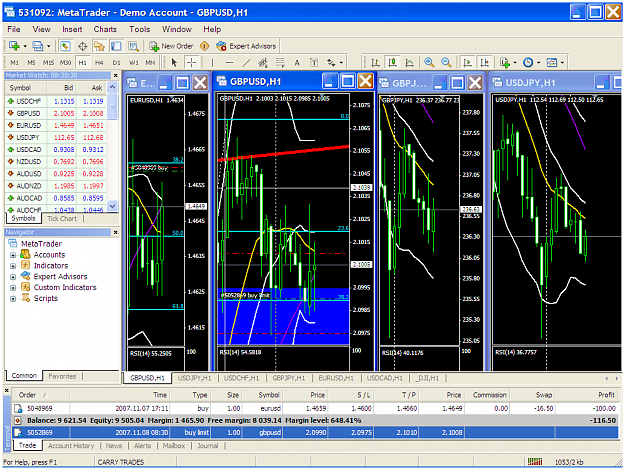Open the Tools menu
This screenshot has height=470, width=625.
point(140,29)
